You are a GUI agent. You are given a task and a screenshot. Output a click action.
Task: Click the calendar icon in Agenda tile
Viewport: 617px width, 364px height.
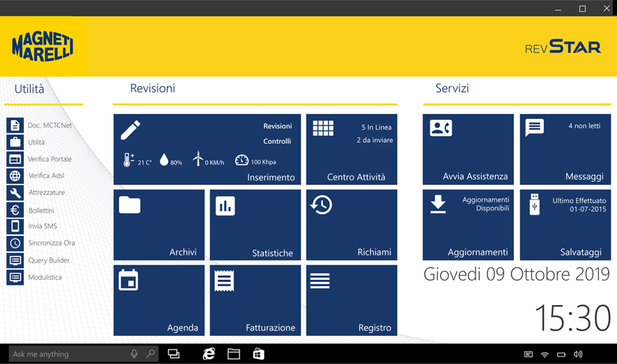click(x=128, y=280)
